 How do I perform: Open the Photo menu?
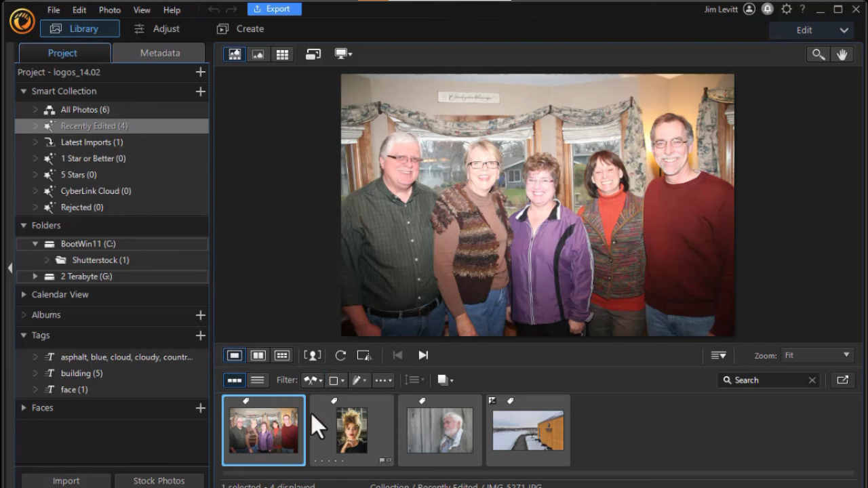(109, 10)
